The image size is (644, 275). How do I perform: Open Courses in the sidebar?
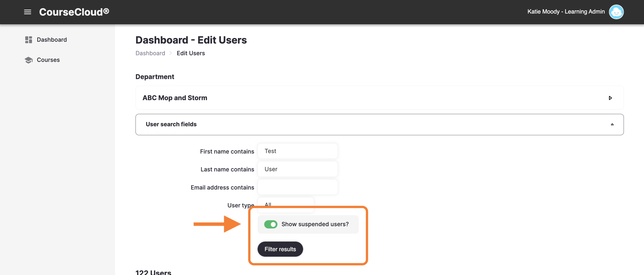pos(48,60)
